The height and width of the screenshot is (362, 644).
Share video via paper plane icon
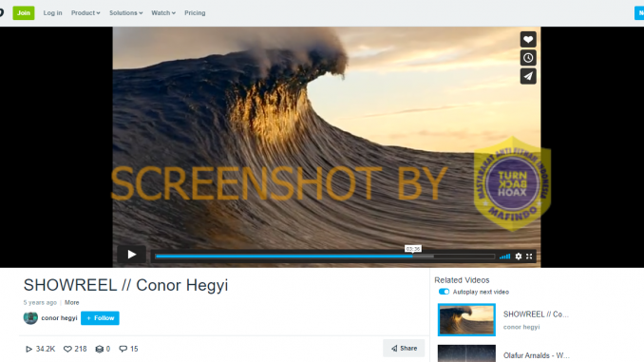528,76
